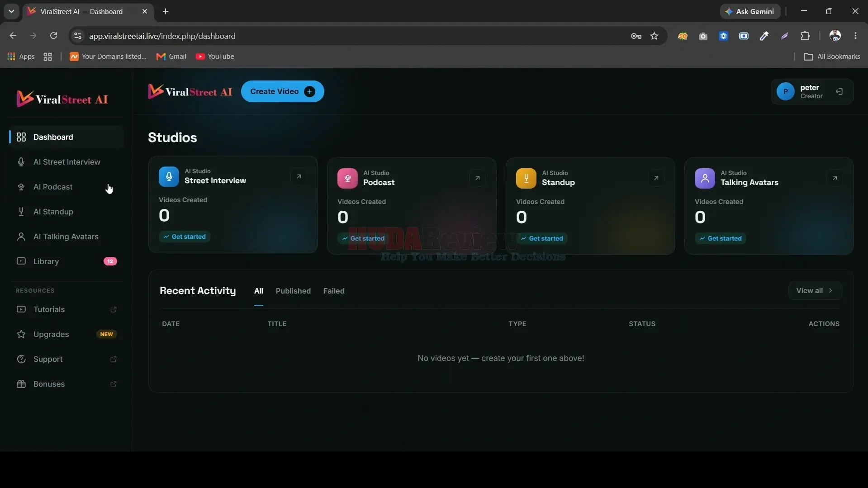Click the Support external link icon
The width and height of the screenshot is (868, 488).
pos(114,359)
